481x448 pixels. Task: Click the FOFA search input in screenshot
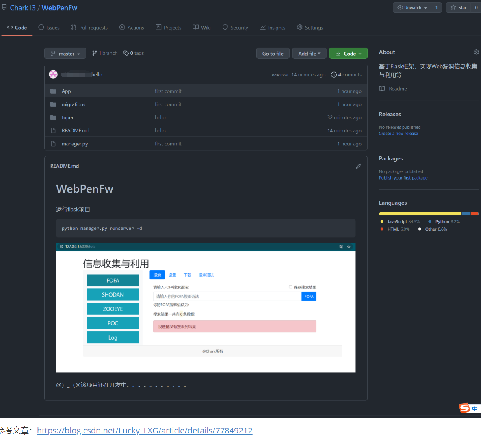(x=227, y=296)
